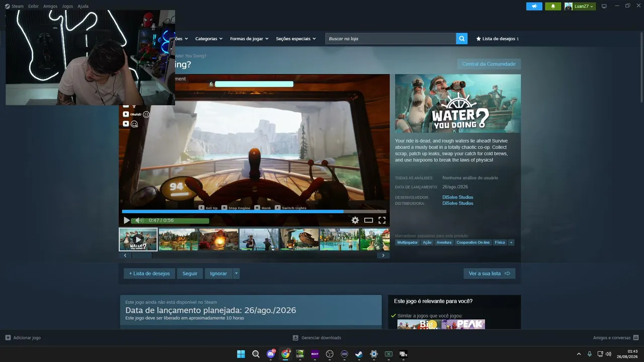This screenshot has width=644, height=362.
Task: Click the Física tag
Action: tap(500, 242)
